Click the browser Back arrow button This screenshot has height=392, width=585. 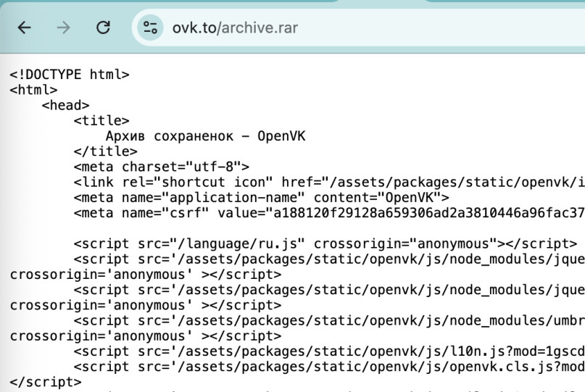24,28
